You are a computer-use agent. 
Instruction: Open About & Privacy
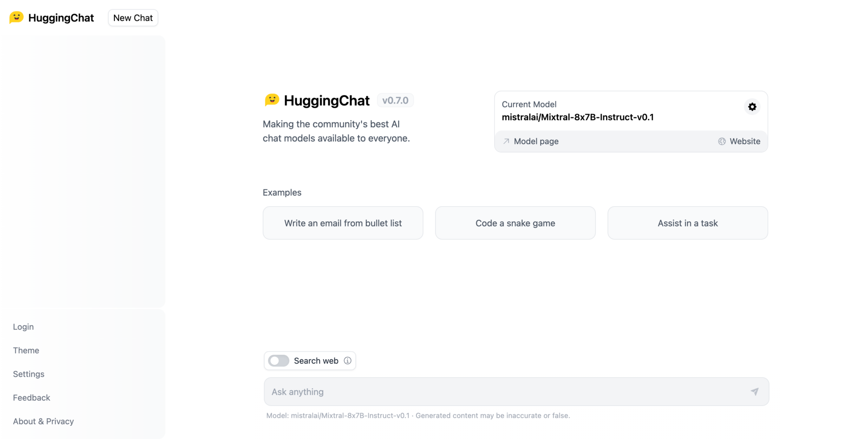coord(43,421)
